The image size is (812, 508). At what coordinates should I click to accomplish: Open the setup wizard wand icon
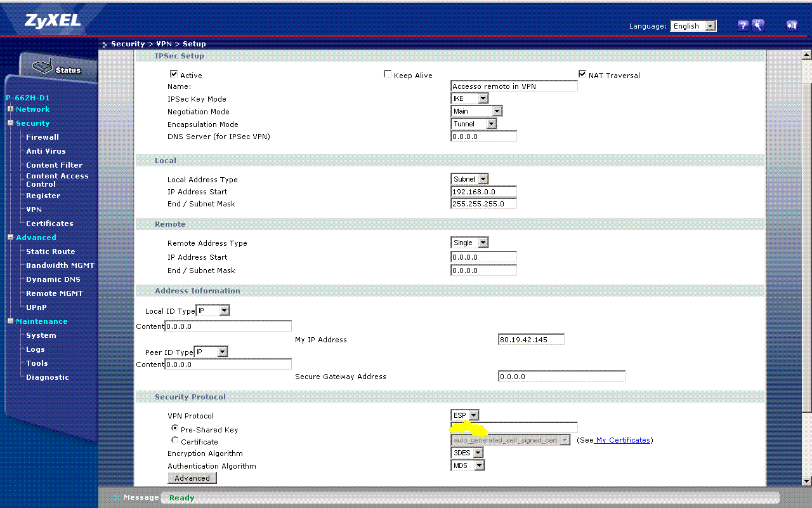point(758,25)
